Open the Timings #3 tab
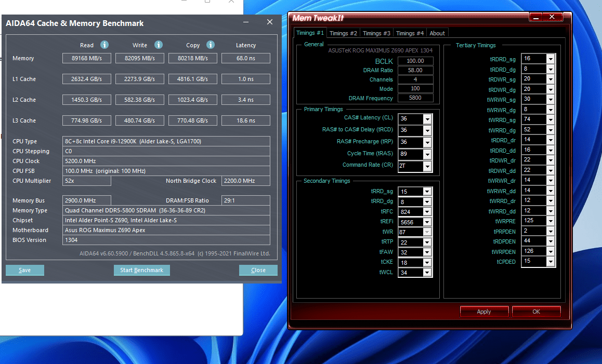The width and height of the screenshot is (602, 364). coord(376,33)
